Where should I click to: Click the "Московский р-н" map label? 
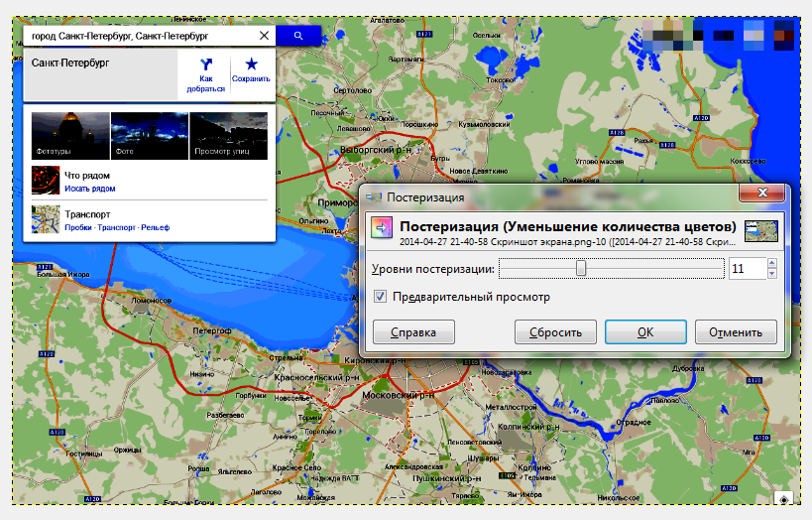point(399,395)
